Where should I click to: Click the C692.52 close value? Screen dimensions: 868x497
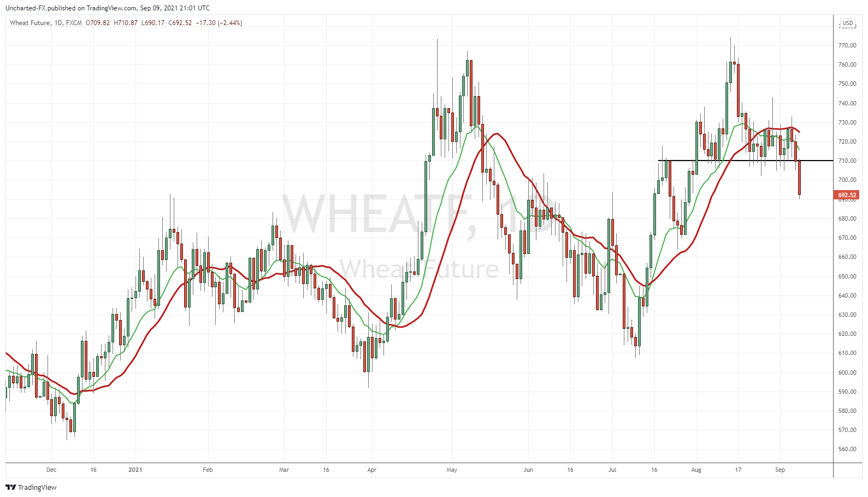coord(180,23)
